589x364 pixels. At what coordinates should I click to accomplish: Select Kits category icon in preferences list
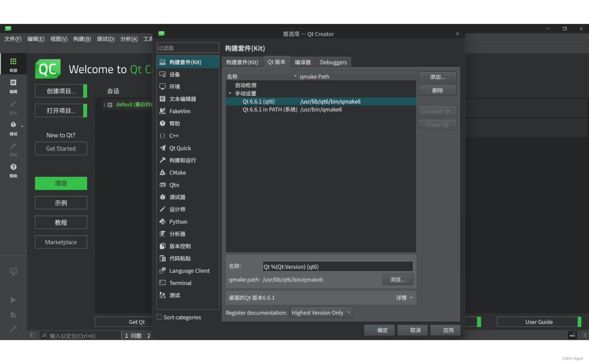(x=162, y=62)
